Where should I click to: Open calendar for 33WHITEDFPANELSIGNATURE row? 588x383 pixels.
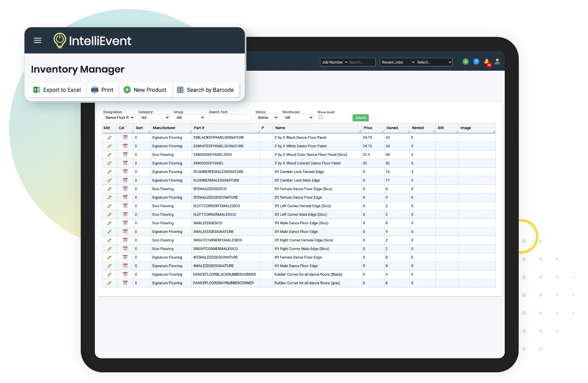[x=125, y=146]
